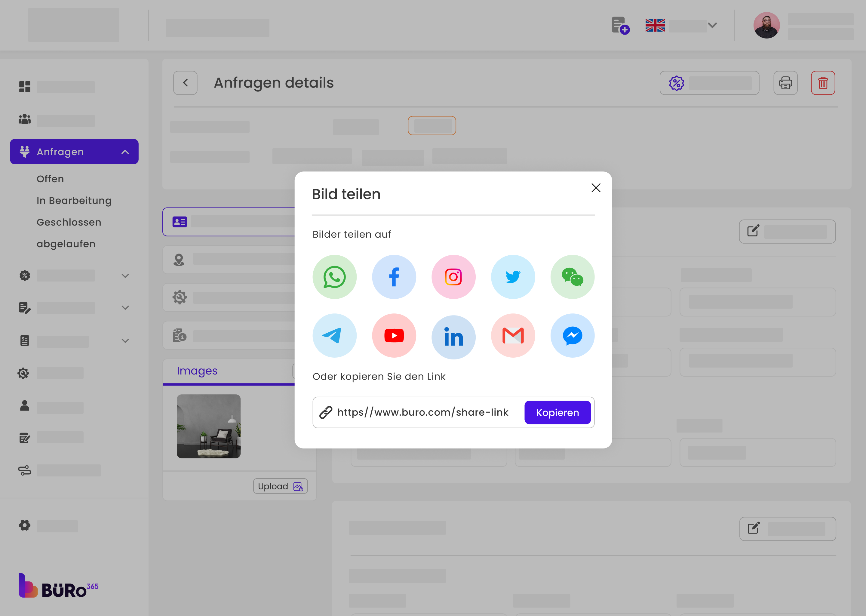Close the Bild teilen dialog
This screenshot has height=616, width=866.
tap(596, 188)
